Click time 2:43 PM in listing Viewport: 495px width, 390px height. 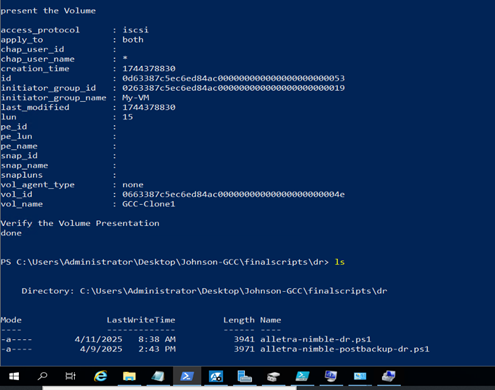coord(157,349)
